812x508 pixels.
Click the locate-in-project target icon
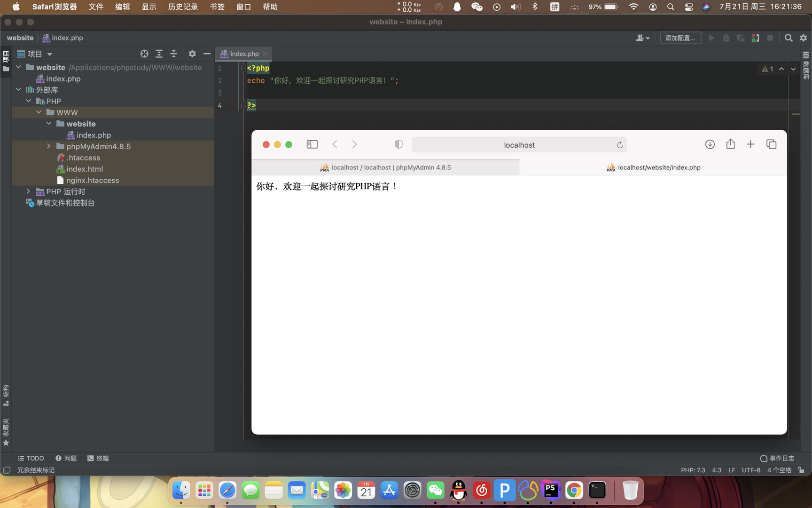click(x=144, y=54)
